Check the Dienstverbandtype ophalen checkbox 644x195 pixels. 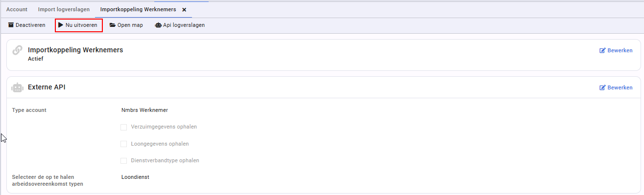click(x=124, y=160)
